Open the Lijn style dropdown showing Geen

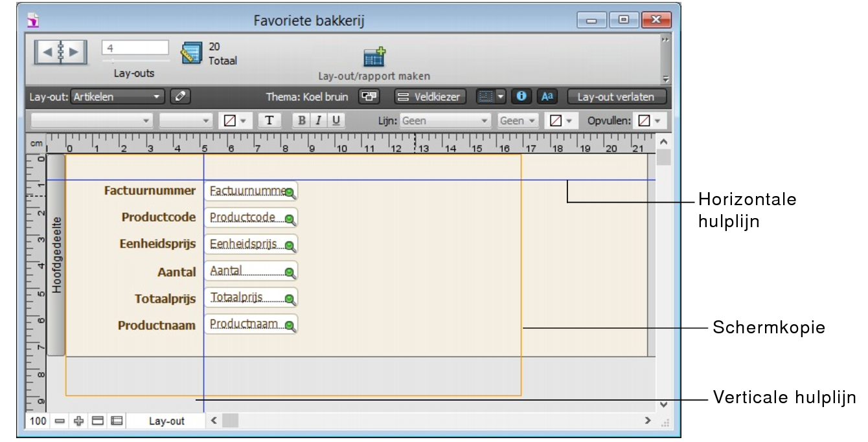(445, 120)
